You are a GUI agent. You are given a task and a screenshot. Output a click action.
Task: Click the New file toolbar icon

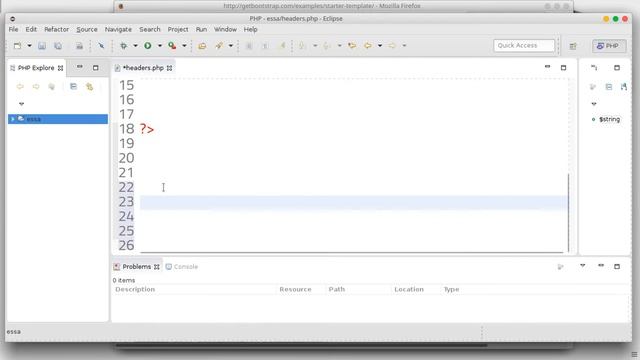click(x=17, y=46)
